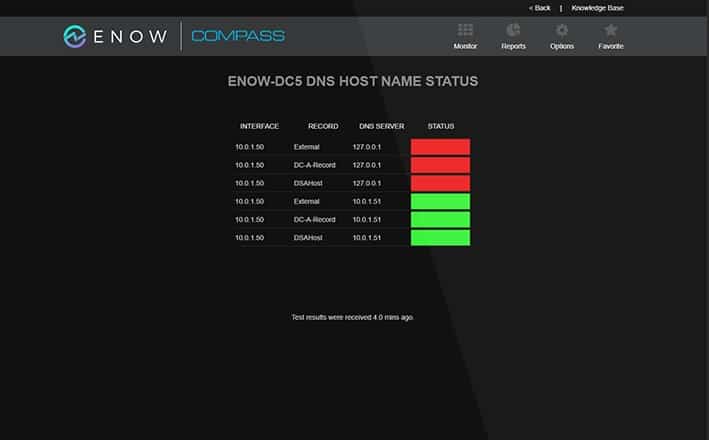Select green status for DC-A-Record on 10.0.1.51
This screenshot has height=440, width=709.
(440, 219)
